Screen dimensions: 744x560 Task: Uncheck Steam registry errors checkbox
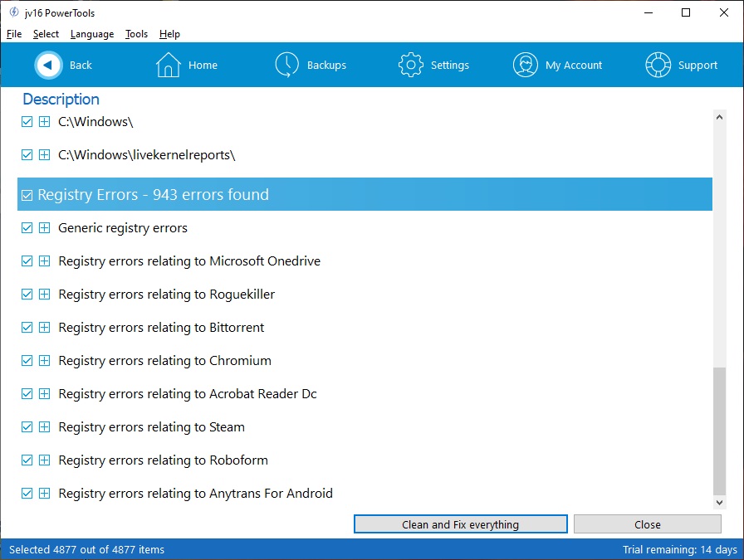coord(27,427)
